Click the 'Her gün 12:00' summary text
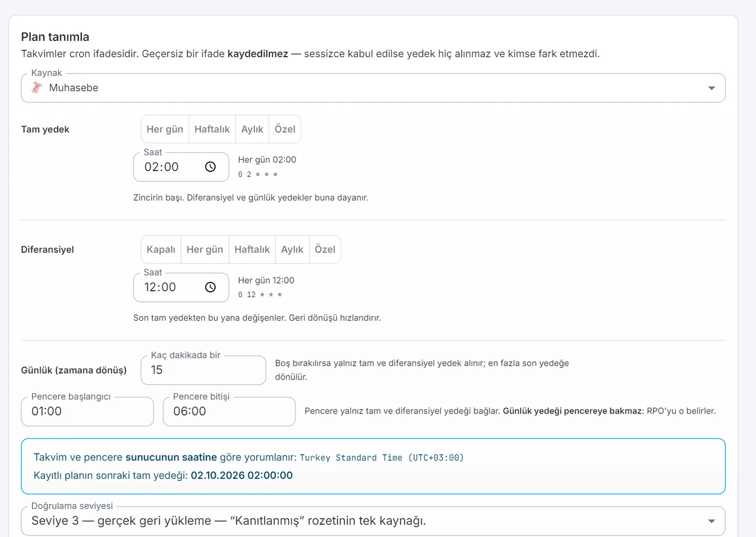The width and height of the screenshot is (756, 537). 266,280
